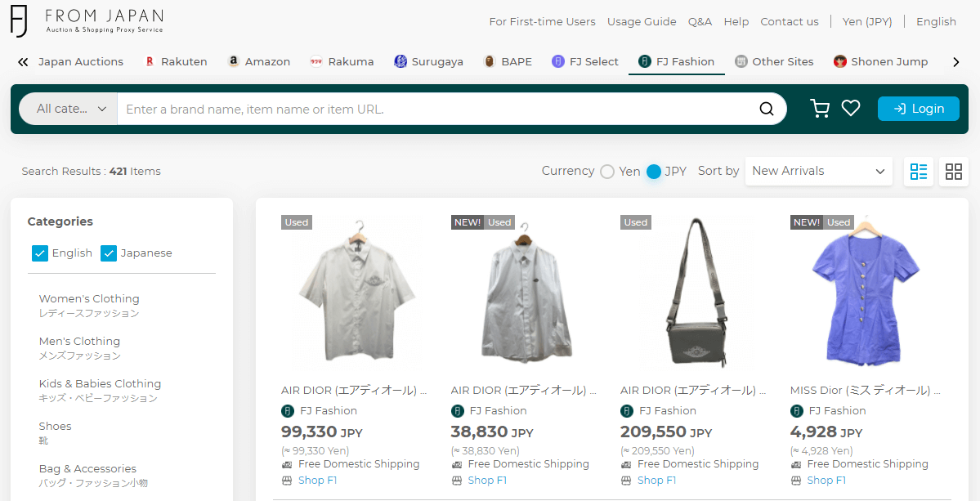Open the Q&A menu link
This screenshot has width=980, height=501.
(700, 22)
